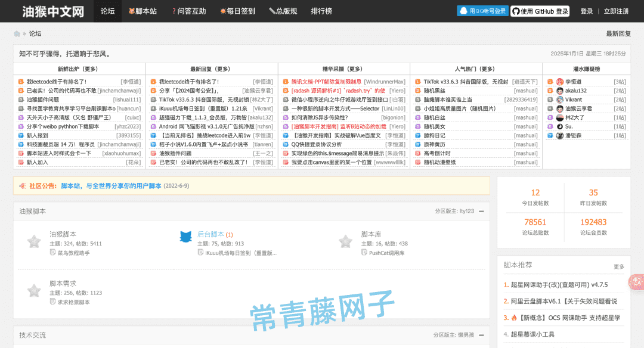This screenshot has width=644, height=348.
Task: Open 超星网课助手(改)(查题可用) v4.7.5
Action: click(x=559, y=284)
